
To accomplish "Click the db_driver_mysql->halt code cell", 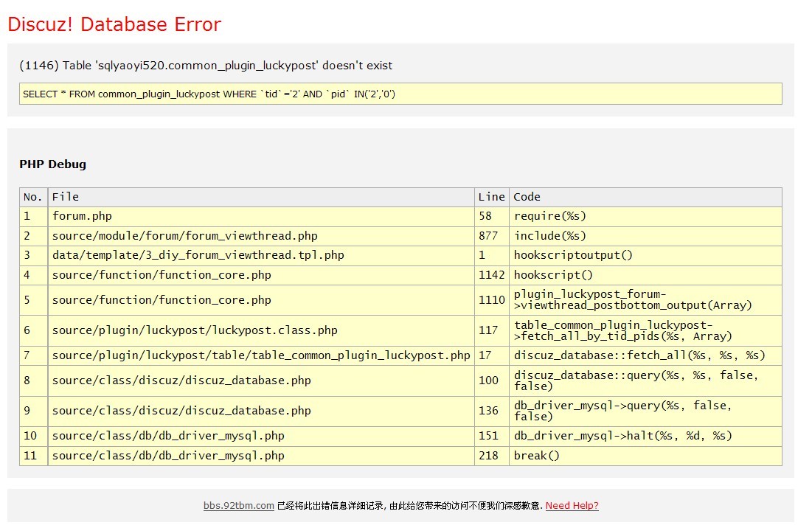I will tap(646, 437).
